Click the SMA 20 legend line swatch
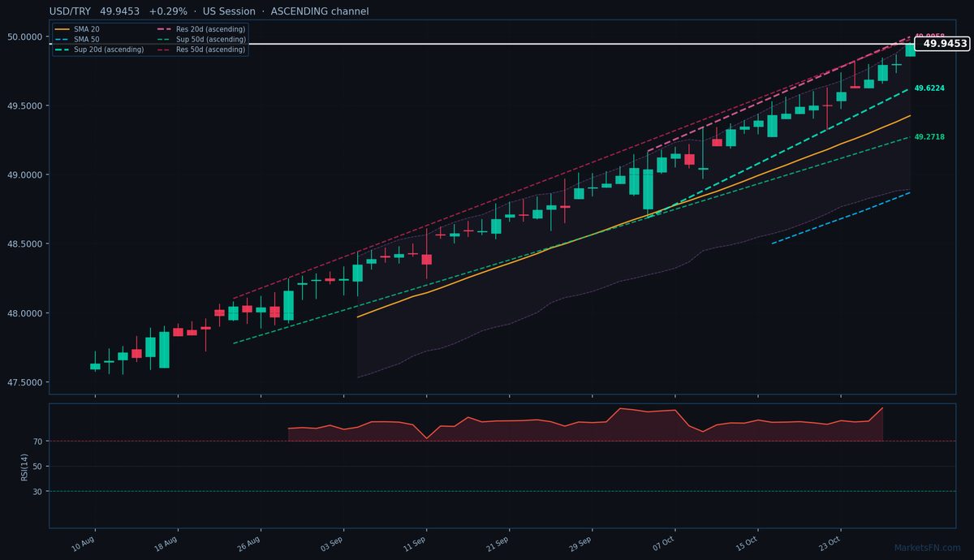Image resolution: width=974 pixels, height=560 pixels. 62,29
